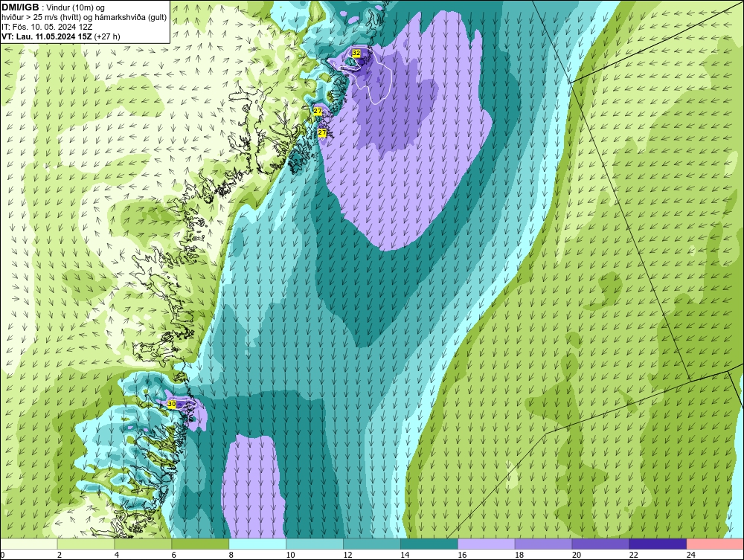744x560 pixels.
Task: Select the 4–6 m/s green legend swatch
Action: click(143, 544)
